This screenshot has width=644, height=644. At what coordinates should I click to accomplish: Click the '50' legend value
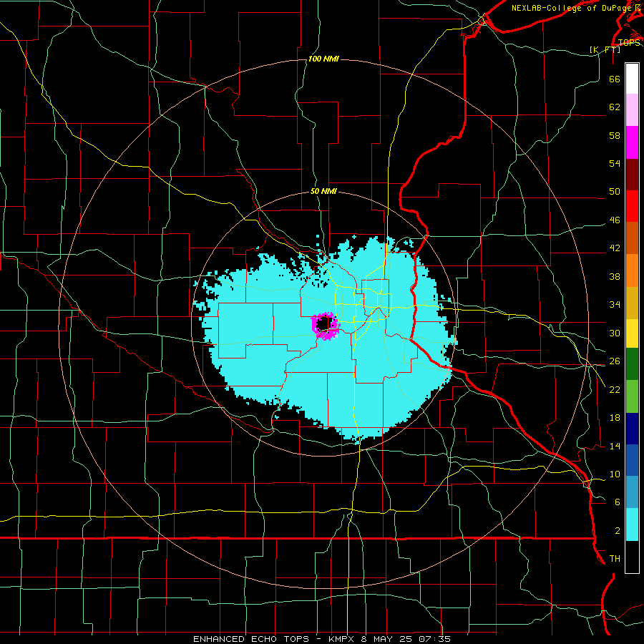[x=615, y=192]
